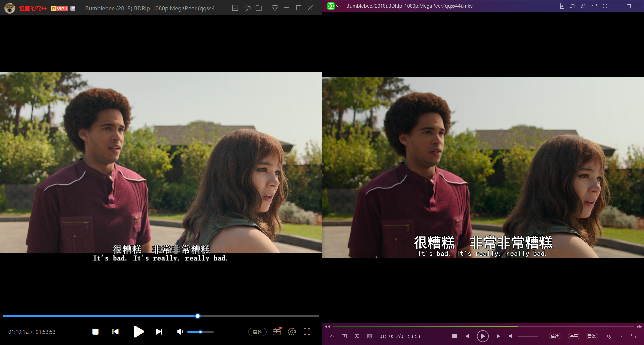Open the user profile avatar
644x345 pixels.
[9, 8]
